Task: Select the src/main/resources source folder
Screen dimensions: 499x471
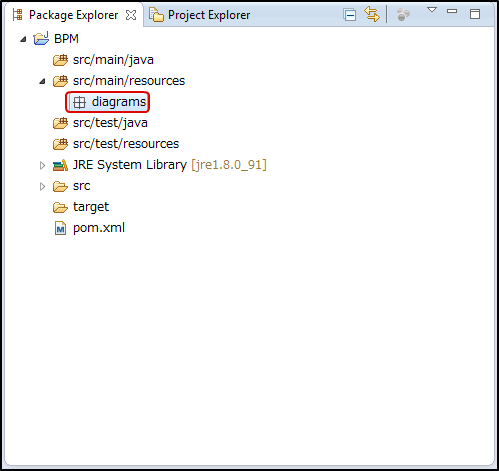Action: [x=129, y=81]
